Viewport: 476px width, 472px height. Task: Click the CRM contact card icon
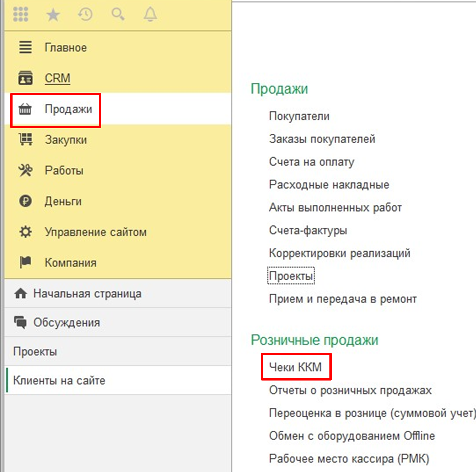click(25, 78)
